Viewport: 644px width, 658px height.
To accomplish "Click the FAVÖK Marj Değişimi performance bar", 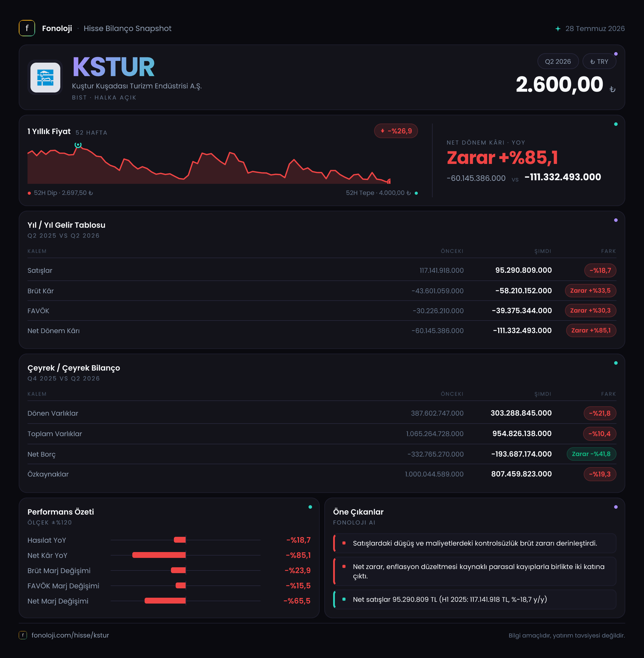I will (x=181, y=586).
